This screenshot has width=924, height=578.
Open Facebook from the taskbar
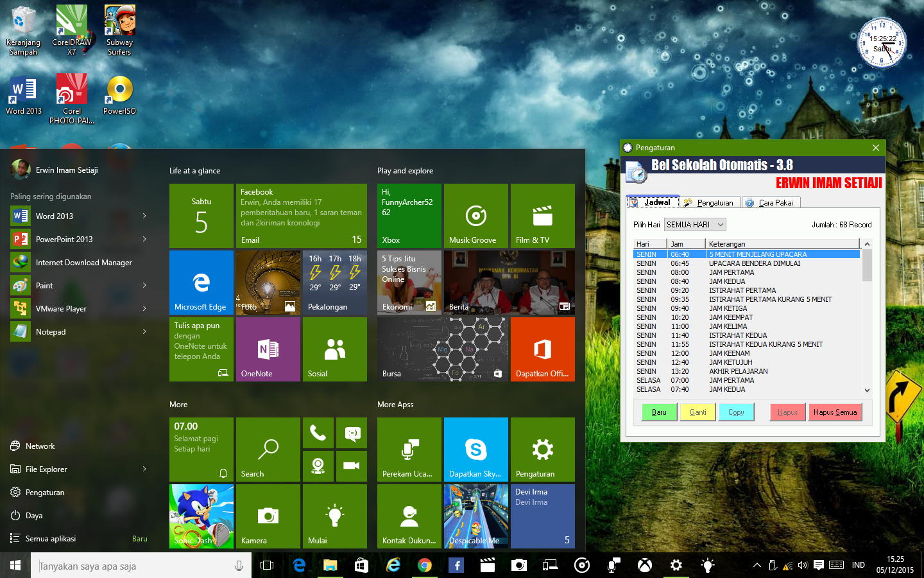(x=456, y=565)
